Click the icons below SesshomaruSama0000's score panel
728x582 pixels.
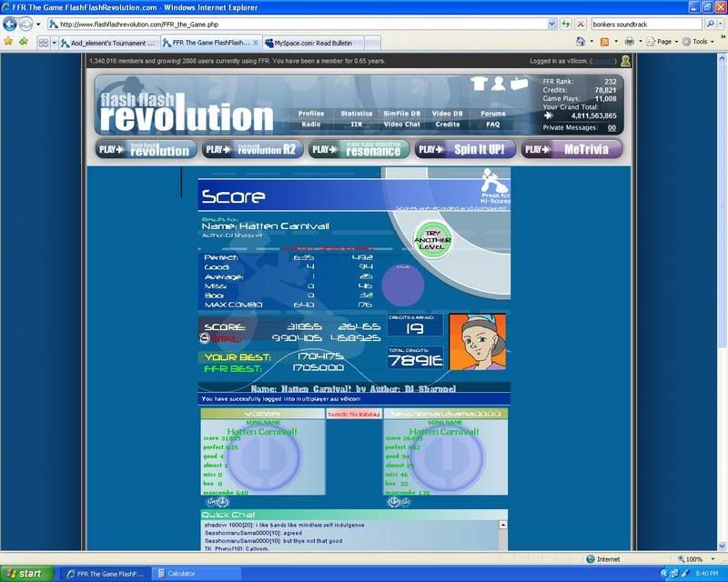399,502
